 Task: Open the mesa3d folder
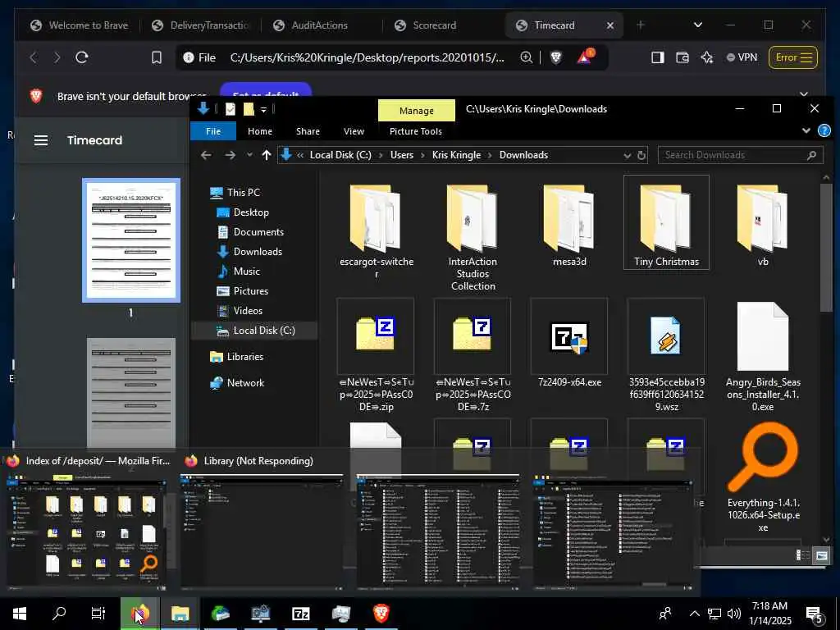pos(569,225)
